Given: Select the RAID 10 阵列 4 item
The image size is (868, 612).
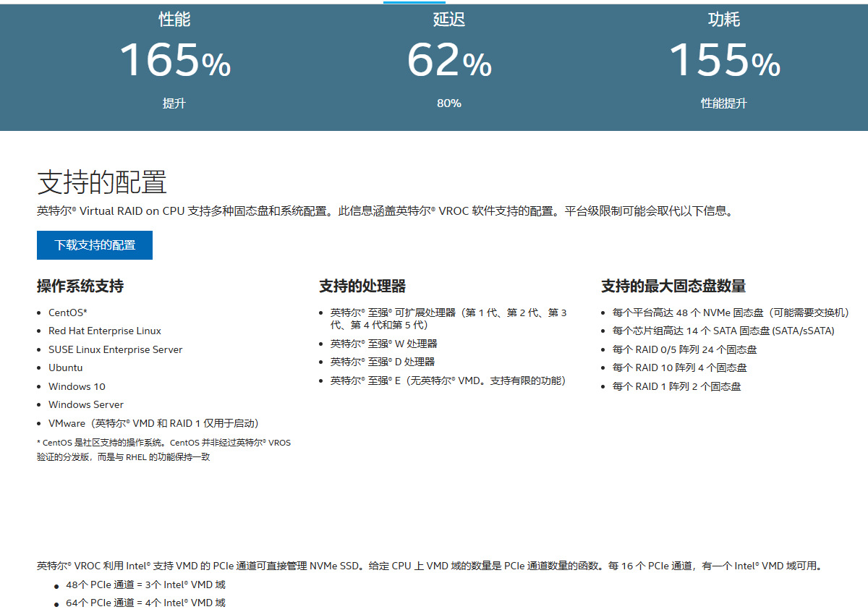Looking at the screenshot, I should click(680, 367).
